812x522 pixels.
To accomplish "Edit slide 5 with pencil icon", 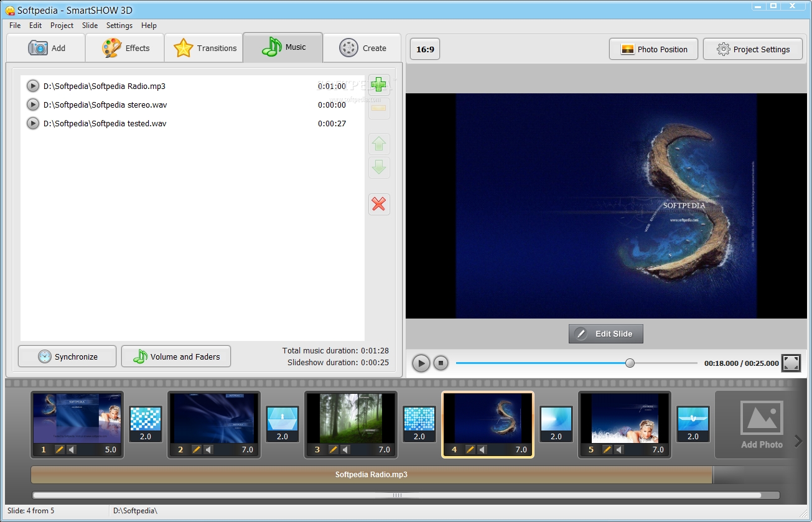I will [607, 449].
